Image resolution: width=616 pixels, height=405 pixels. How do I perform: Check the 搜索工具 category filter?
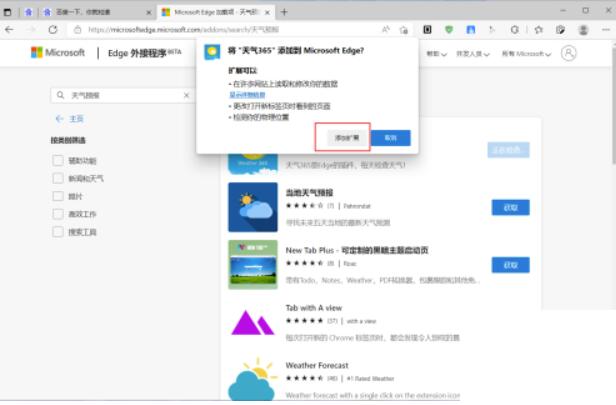(58, 232)
